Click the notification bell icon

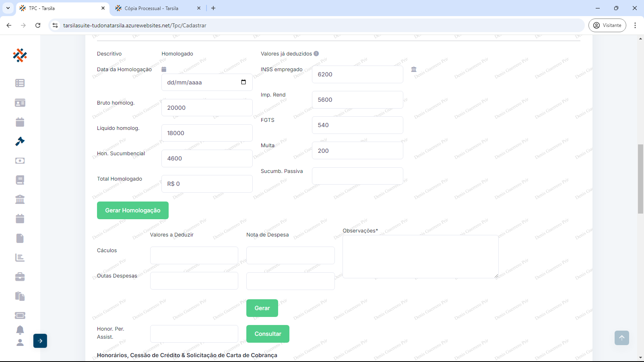(x=20, y=330)
